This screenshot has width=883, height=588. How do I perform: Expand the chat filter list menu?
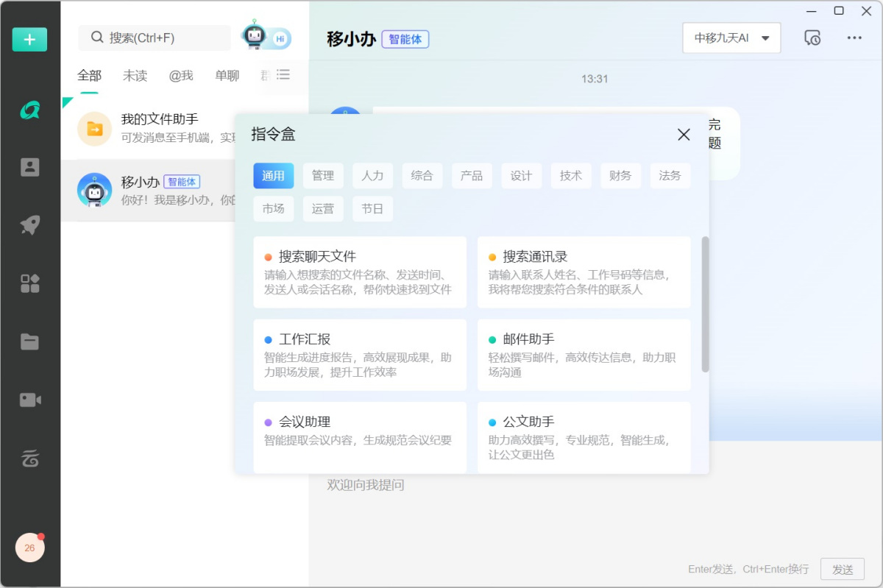pyautogui.click(x=283, y=75)
